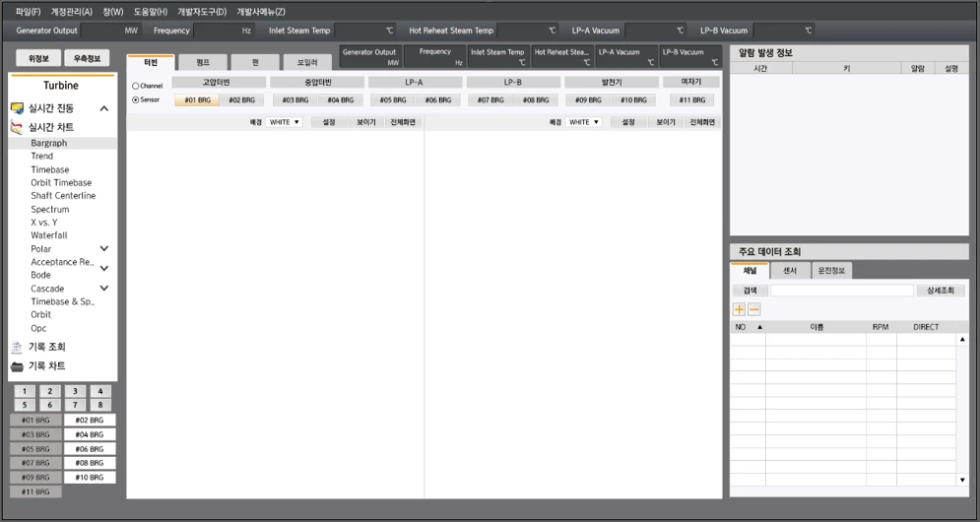Toggle #05 BRG in the sensor row
Viewport: 980px width, 522px height.
[x=393, y=100]
